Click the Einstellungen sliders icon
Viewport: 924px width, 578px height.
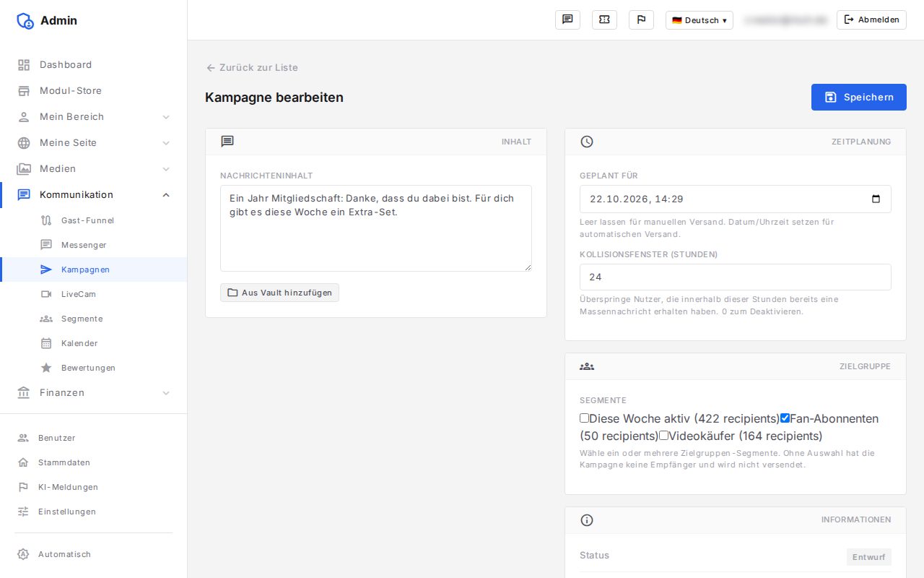[x=23, y=512]
